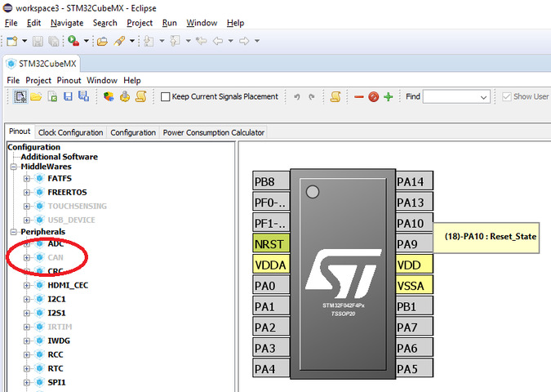Collapse the Peripherals tree section
551x392 pixels.
point(13,232)
